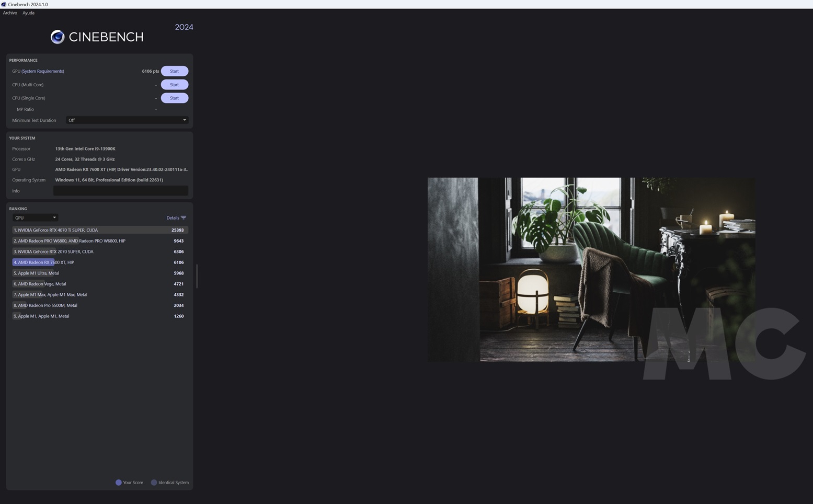813x504 pixels.
Task: Start the CPU Single Core test
Action: [x=174, y=98]
